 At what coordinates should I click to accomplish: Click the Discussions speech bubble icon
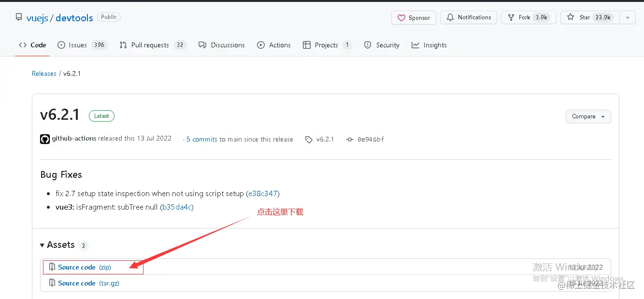click(x=202, y=45)
